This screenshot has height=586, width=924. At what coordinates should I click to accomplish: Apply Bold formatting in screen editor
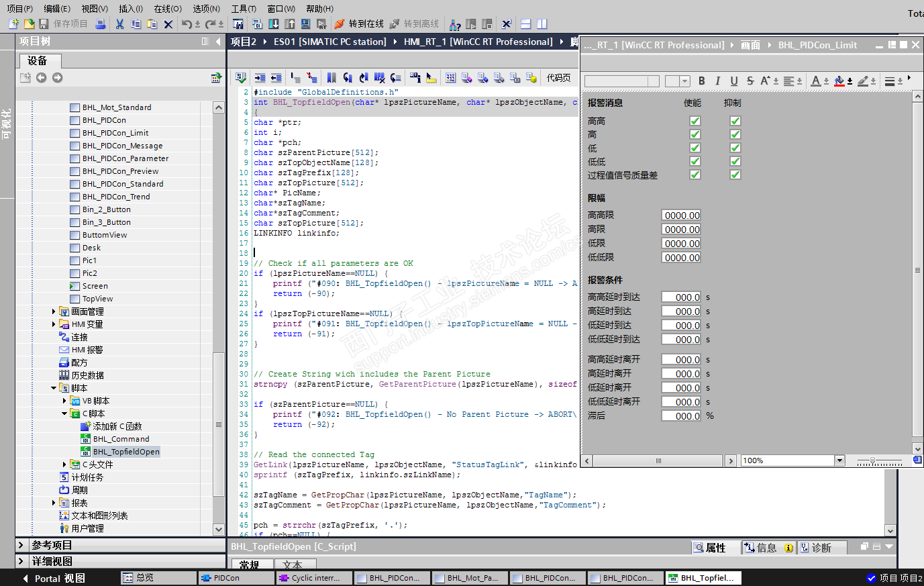point(701,81)
